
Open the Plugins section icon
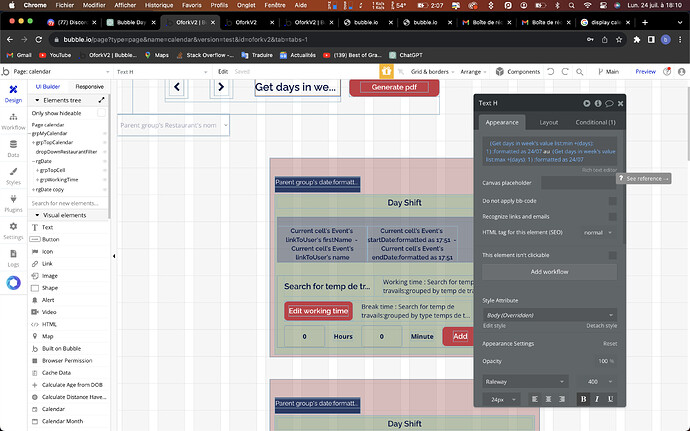(x=13, y=203)
